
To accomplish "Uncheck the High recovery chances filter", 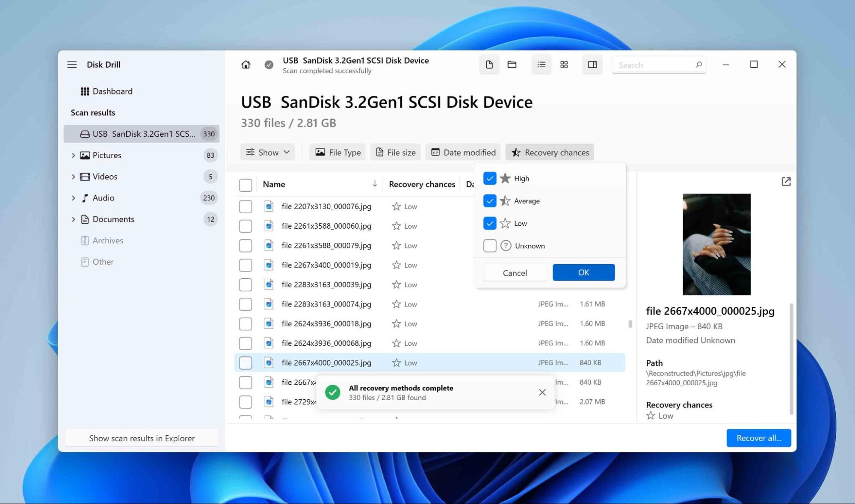I will pos(490,178).
